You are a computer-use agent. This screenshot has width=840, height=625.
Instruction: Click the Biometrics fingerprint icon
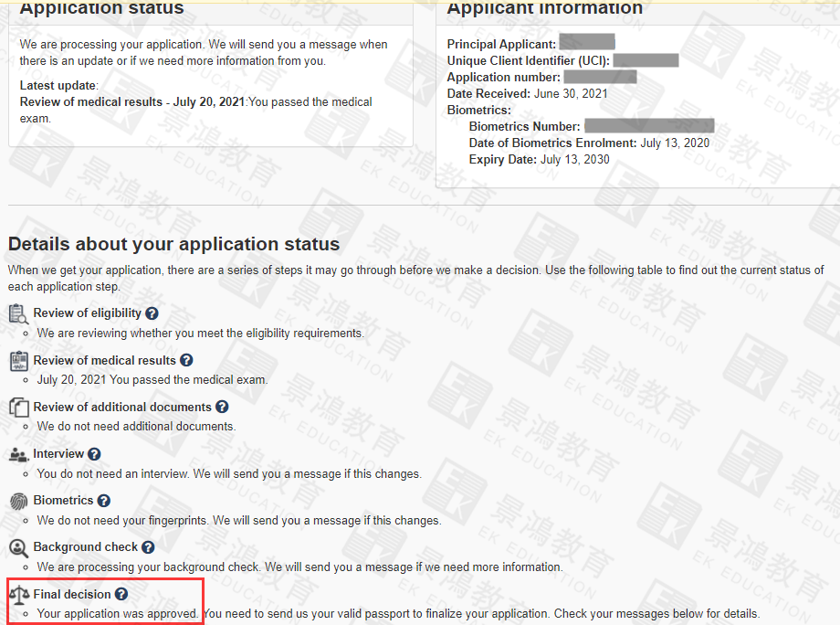(x=18, y=501)
